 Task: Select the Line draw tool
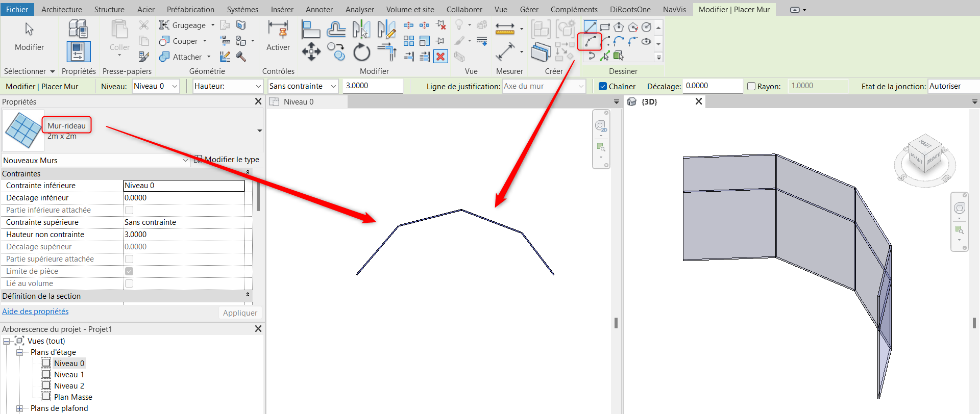coord(590,27)
